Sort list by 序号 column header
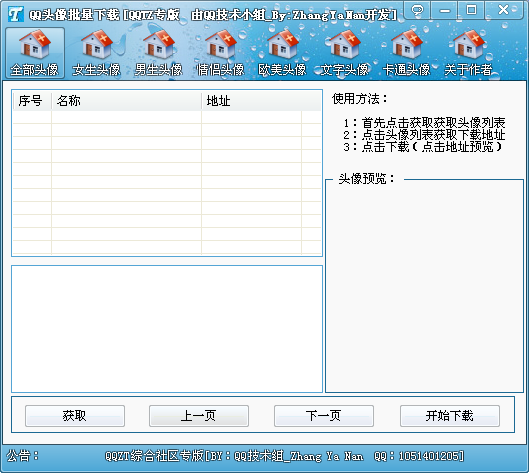Screen dimensions: 529x473 coord(32,101)
